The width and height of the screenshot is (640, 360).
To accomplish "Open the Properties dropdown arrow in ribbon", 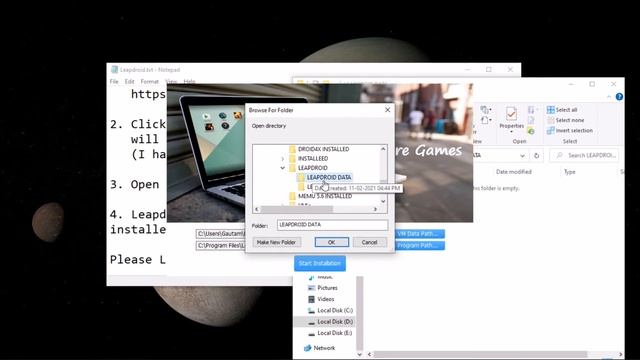I will [x=511, y=132].
